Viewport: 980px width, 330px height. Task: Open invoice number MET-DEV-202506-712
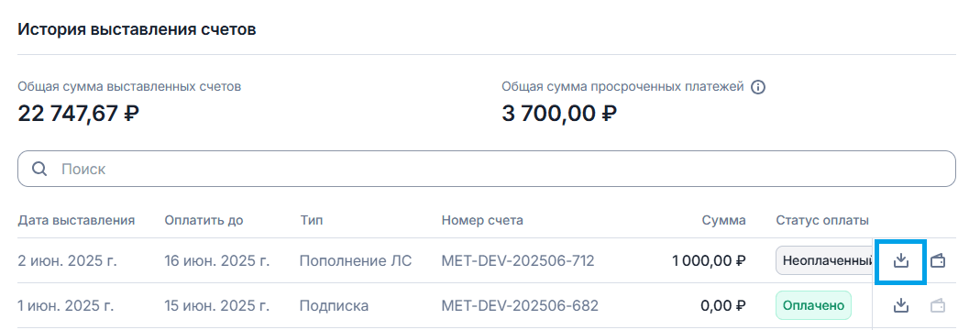[x=518, y=260]
